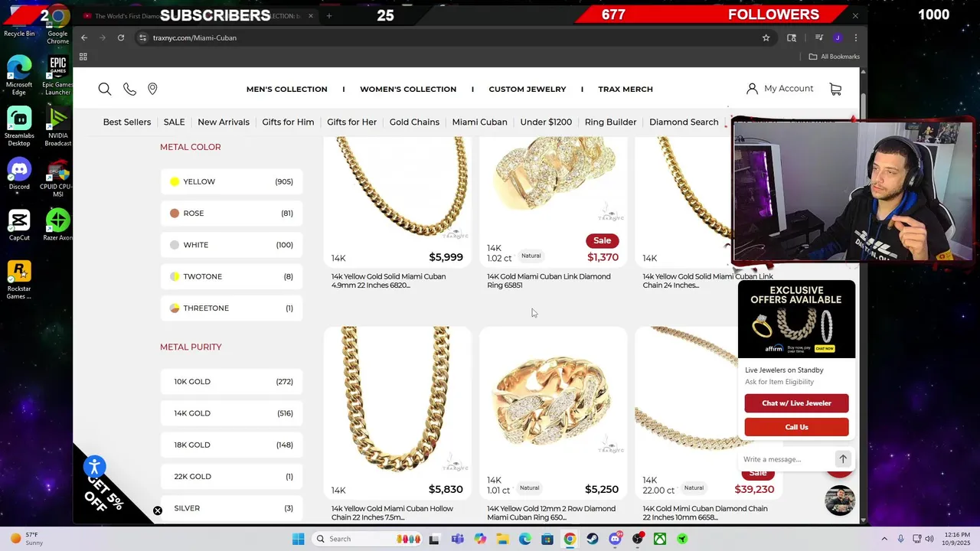Open the store location pin icon
The height and width of the screenshot is (551, 980).
pos(152,89)
